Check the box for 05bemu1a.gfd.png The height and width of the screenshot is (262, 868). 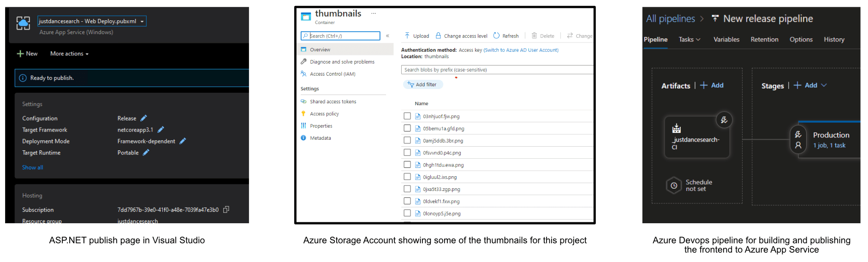pyautogui.click(x=407, y=128)
